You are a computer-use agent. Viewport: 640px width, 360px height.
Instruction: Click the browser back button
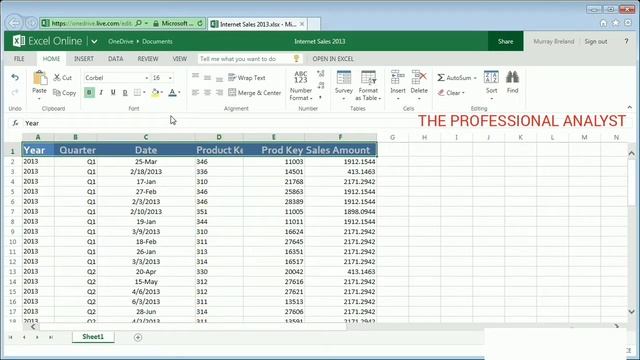coord(14,23)
